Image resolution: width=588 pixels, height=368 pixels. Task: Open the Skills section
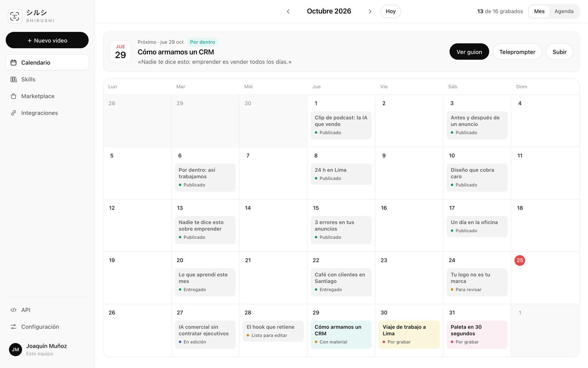click(47, 79)
